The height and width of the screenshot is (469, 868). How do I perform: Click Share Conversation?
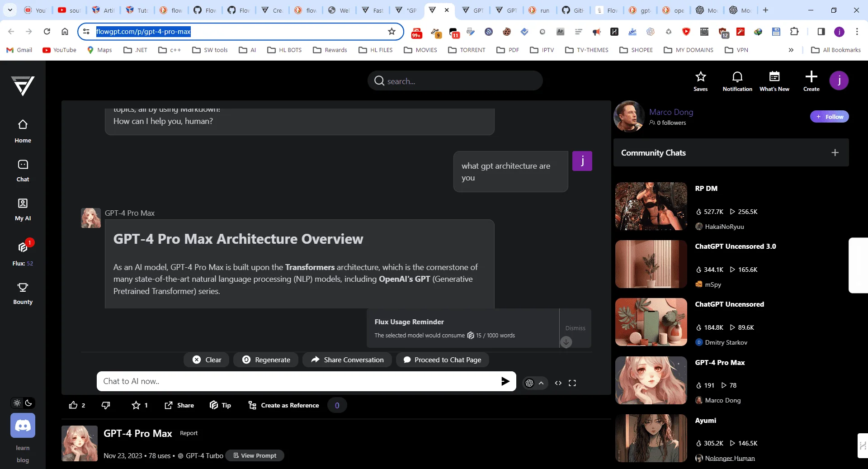click(x=347, y=360)
